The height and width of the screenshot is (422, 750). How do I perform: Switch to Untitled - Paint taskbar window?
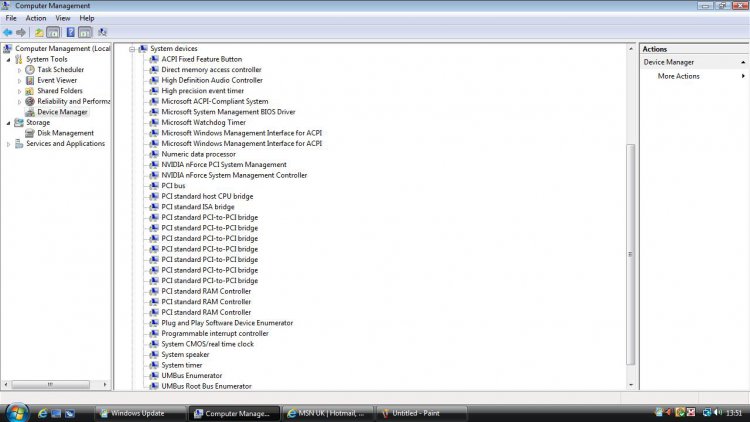point(422,413)
